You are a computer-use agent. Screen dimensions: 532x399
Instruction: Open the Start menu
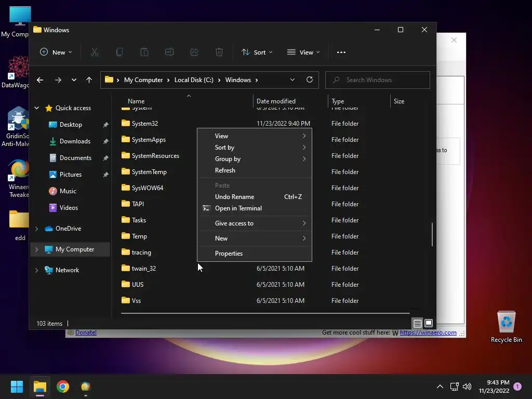click(x=17, y=387)
